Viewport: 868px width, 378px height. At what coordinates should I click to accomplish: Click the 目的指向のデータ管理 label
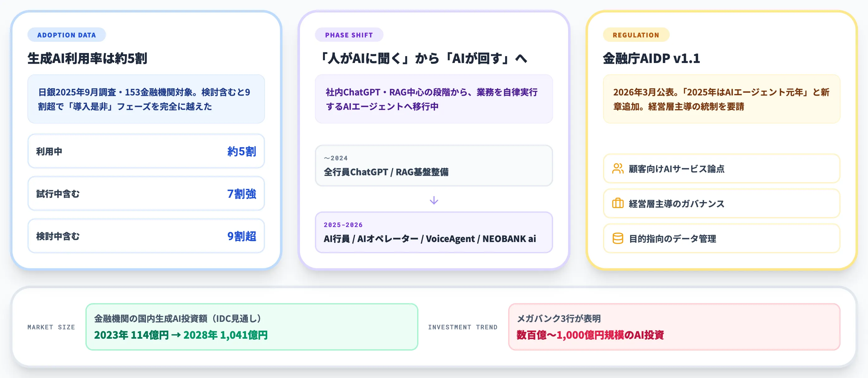[x=672, y=239]
